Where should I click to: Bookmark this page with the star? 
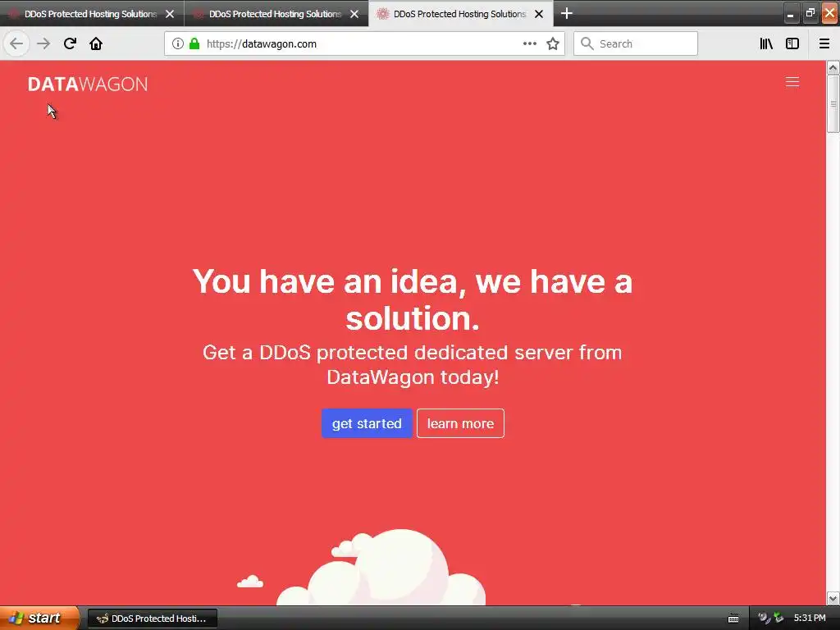553,44
